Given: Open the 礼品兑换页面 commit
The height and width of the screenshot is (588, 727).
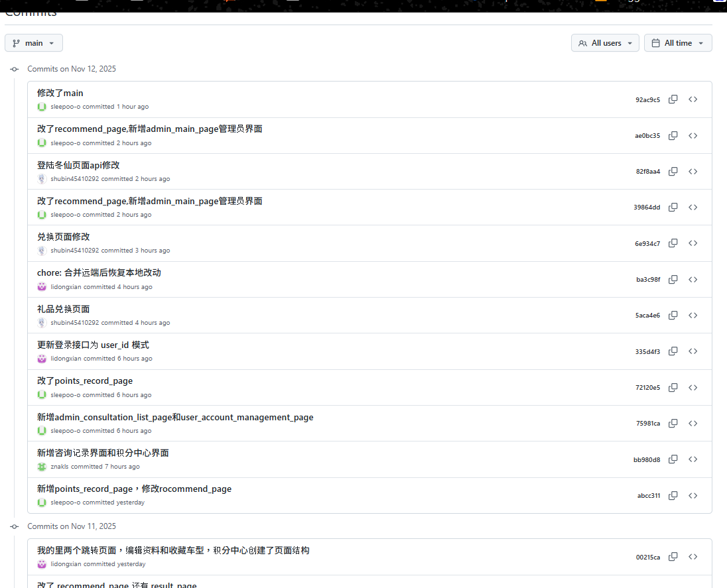Looking at the screenshot, I should click(x=64, y=308).
